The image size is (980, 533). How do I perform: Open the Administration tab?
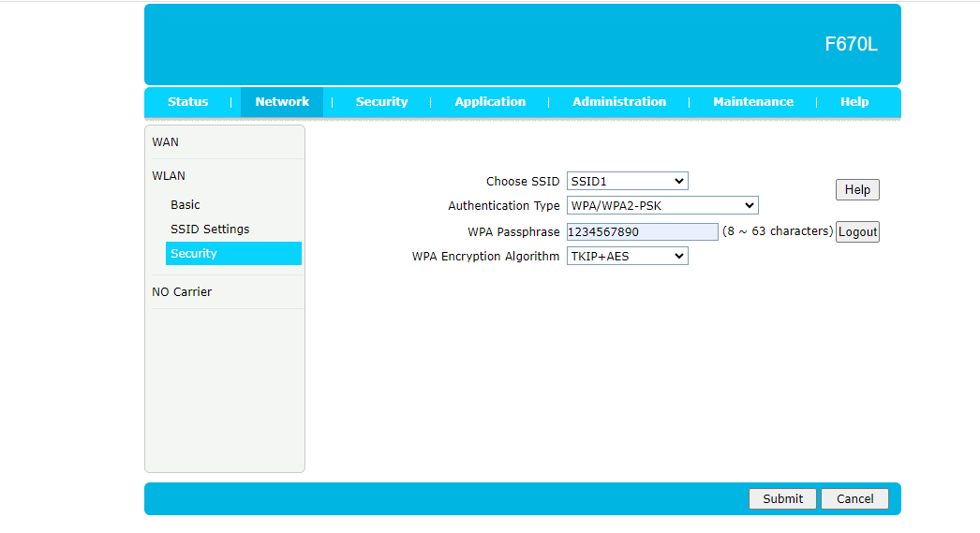pos(619,102)
